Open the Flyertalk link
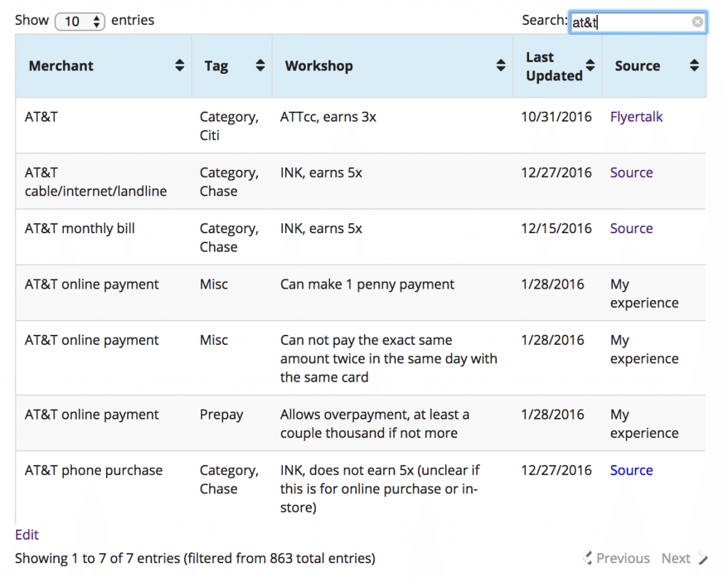 636,117
